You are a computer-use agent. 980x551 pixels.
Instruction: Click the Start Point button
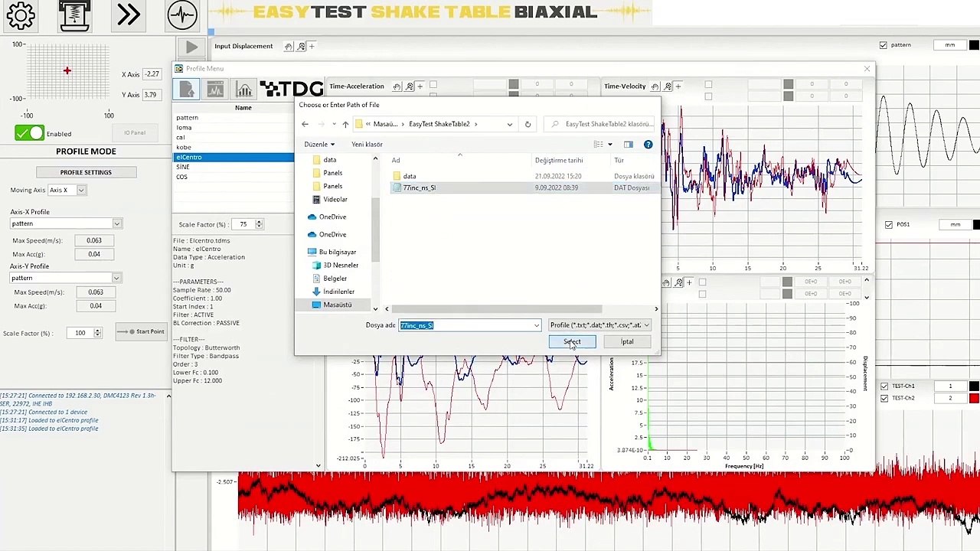140,332
